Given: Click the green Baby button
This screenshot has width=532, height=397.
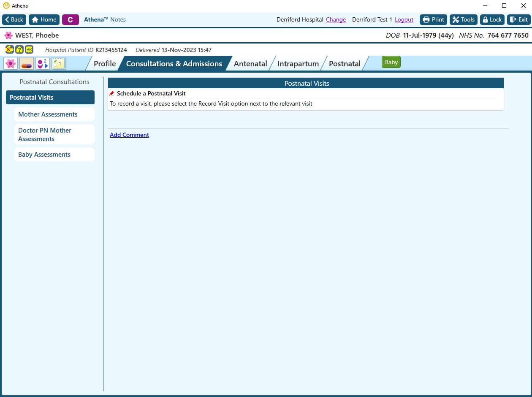Looking at the screenshot, I should pos(391,62).
